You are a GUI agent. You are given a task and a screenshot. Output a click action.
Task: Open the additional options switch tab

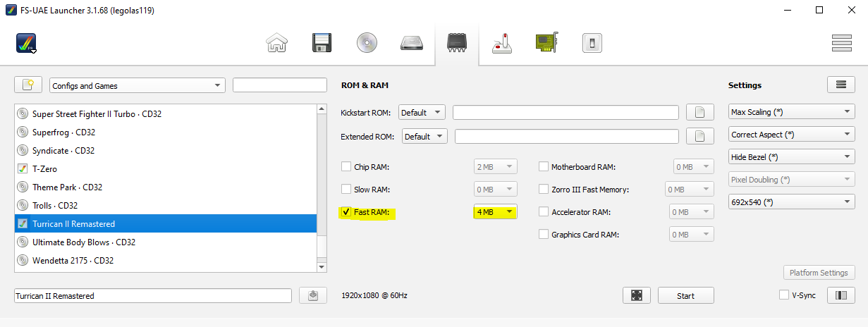[x=592, y=43]
